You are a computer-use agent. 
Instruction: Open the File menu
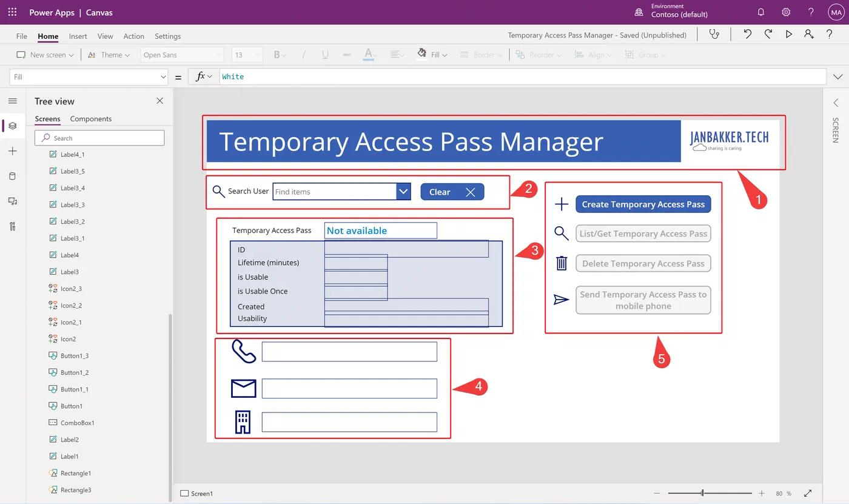click(x=22, y=36)
